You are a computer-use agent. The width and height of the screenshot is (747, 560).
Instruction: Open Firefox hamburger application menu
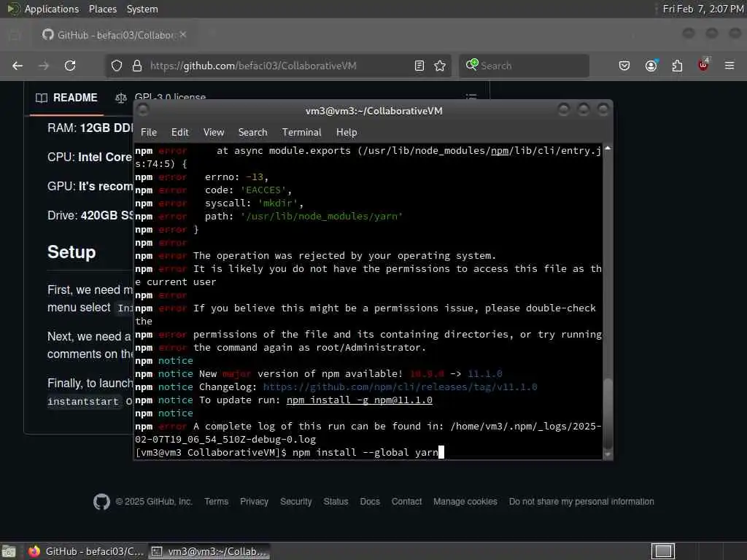pyautogui.click(x=729, y=66)
